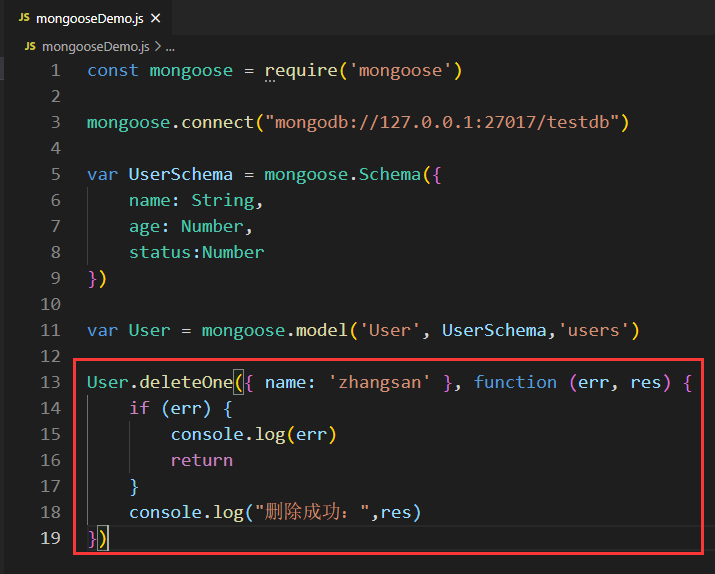This screenshot has width=715, height=574.
Task: Click 'if' keyword on line 14
Action: pos(139,409)
